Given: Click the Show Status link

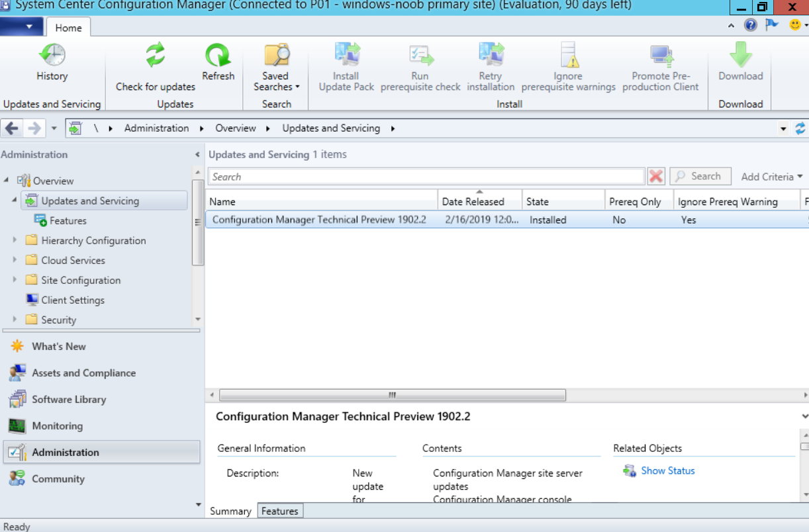Looking at the screenshot, I should [x=668, y=471].
